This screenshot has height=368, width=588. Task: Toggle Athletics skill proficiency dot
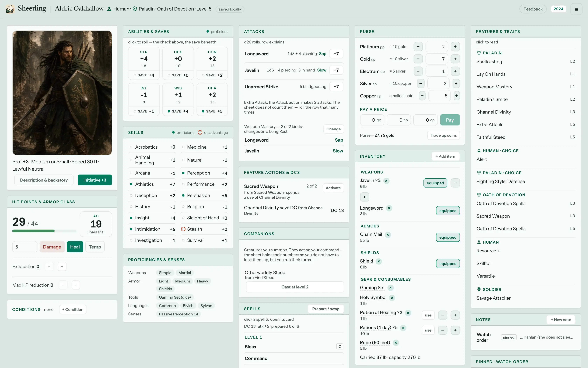click(131, 184)
